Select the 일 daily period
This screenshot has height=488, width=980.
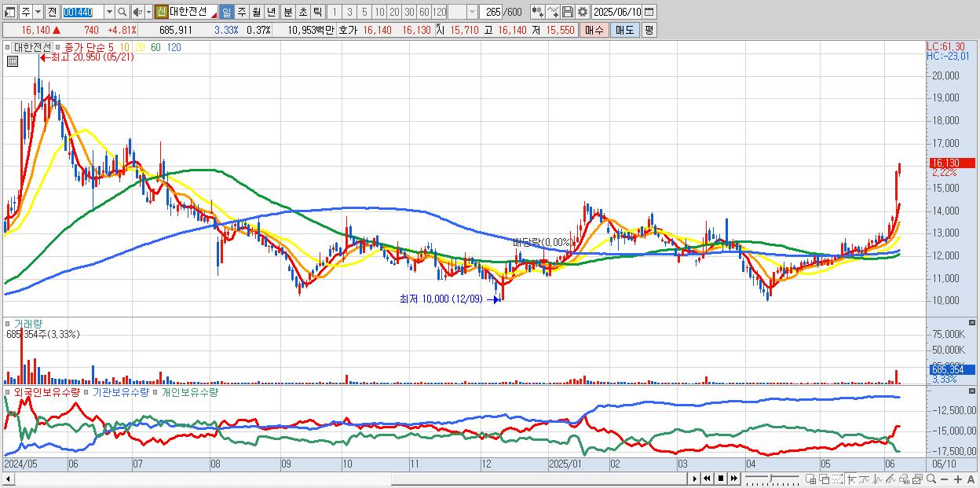tap(226, 12)
